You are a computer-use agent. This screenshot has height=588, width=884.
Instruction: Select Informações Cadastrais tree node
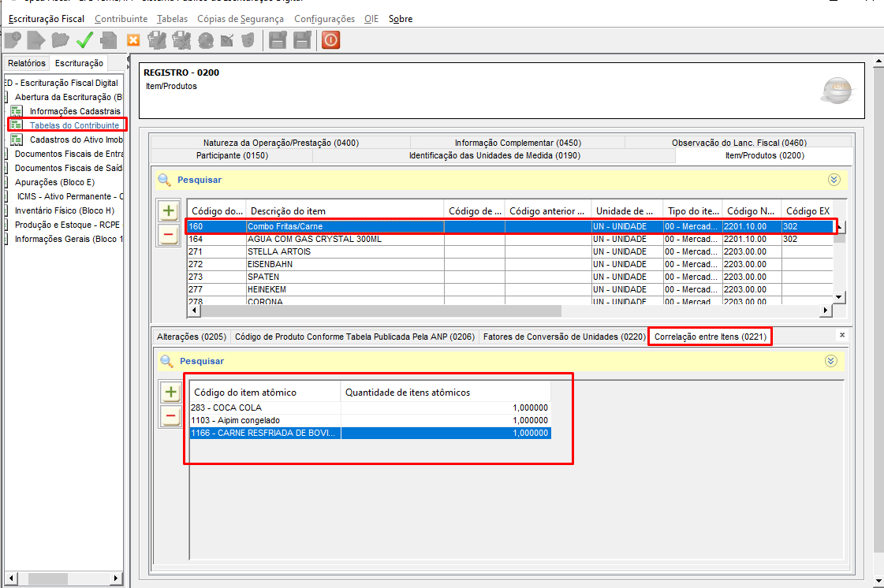tap(75, 111)
